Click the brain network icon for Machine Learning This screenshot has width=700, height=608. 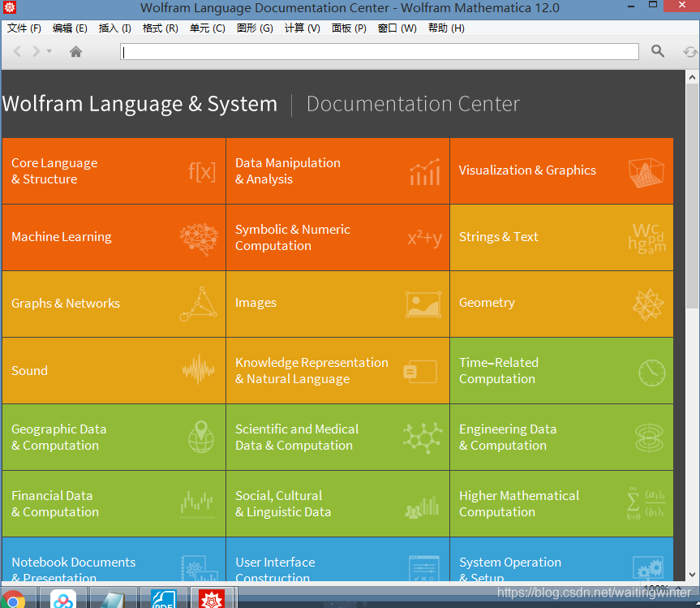[x=199, y=239]
